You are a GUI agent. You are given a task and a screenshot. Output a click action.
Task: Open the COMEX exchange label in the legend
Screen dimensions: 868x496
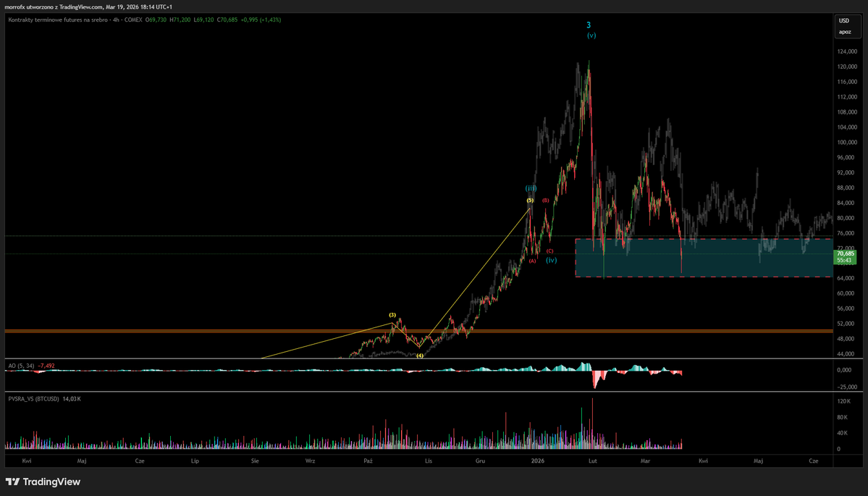[132, 21]
